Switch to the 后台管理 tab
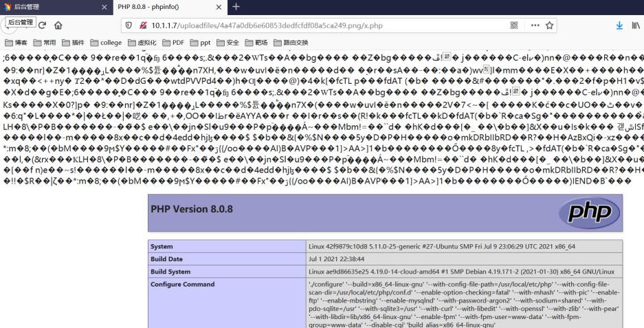The image size is (644, 328). (56, 7)
